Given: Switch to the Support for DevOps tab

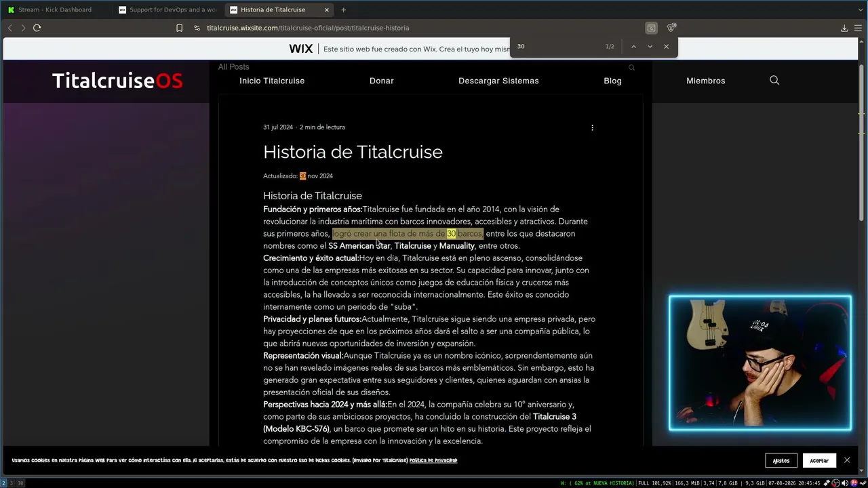Looking at the screenshot, I should point(167,9).
